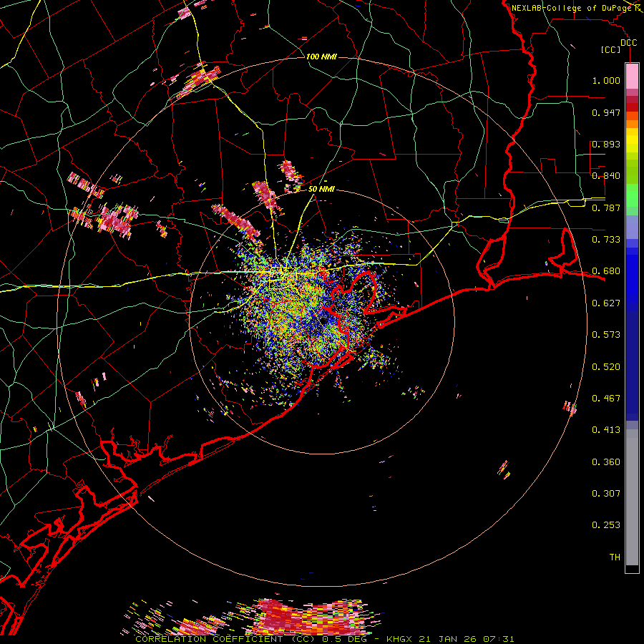Viewport: 644px width, 644px height.
Task: Click the 100 NMI range ring label
Action: [321, 57]
